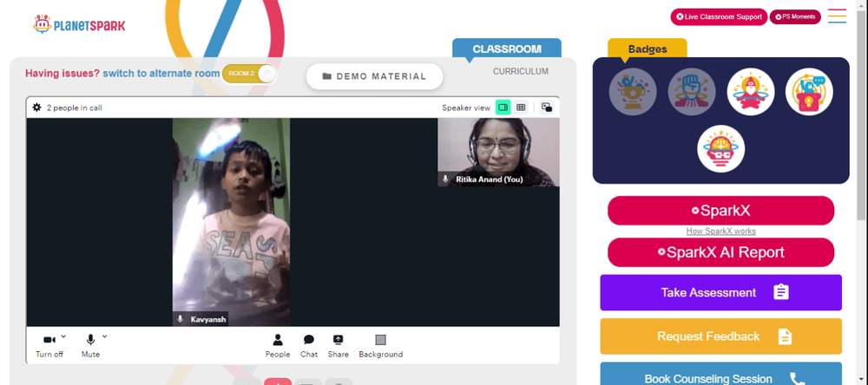This screenshot has height=385, width=868.
Task: Click Kavyansh's microphone status icon
Action: coord(180,319)
